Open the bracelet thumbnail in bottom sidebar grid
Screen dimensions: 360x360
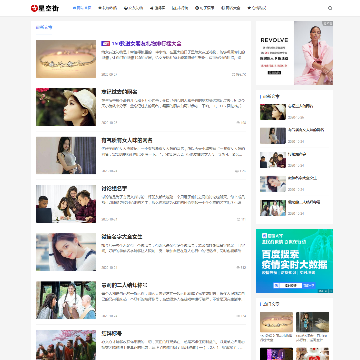(x=276, y=321)
